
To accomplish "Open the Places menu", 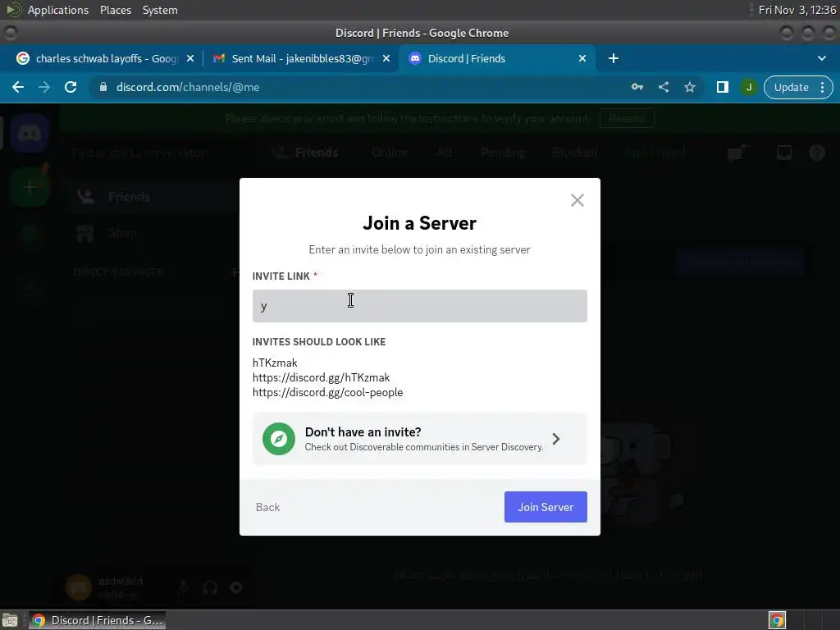I will point(115,10).
